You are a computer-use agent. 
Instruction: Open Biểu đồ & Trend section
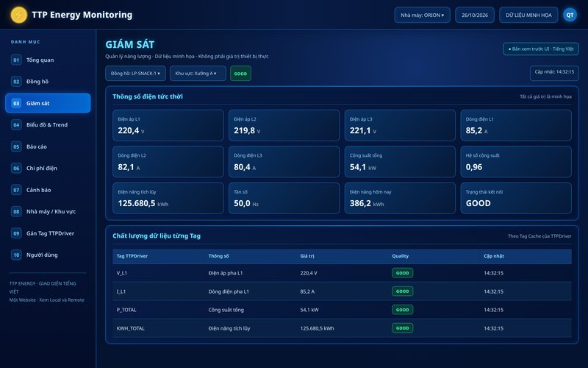pos(48,125)
